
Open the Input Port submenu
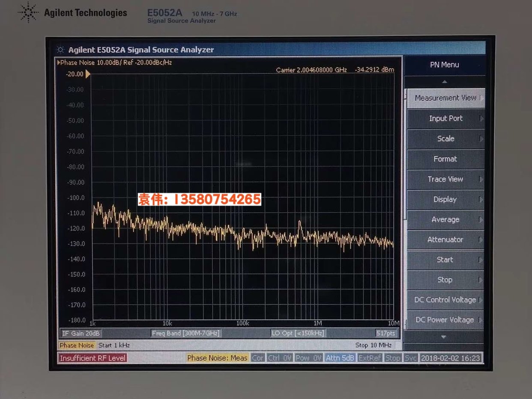point(445,118)
